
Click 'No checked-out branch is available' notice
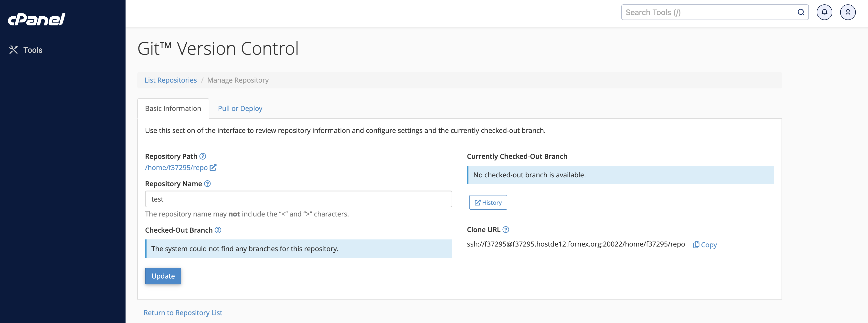[620, 175]
